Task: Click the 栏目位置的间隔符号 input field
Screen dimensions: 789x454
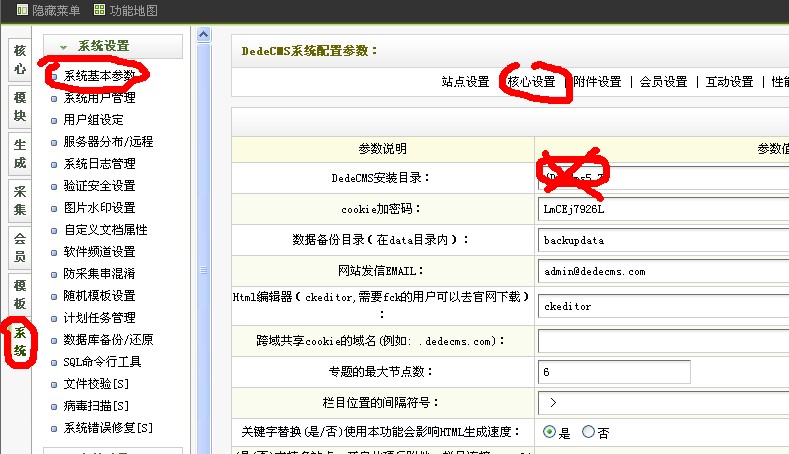Action: point(663,403)
